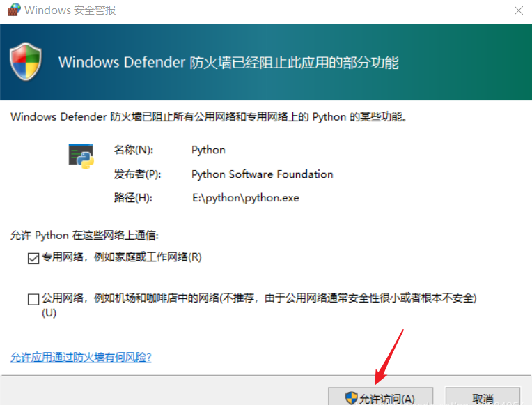
Task: Click the name value Python
Action: (208, 150)
